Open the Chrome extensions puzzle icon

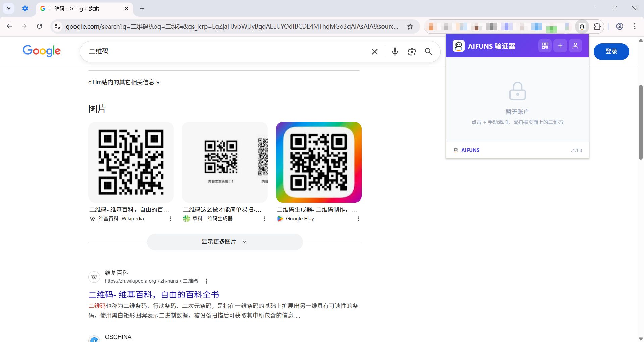[597, 26]
